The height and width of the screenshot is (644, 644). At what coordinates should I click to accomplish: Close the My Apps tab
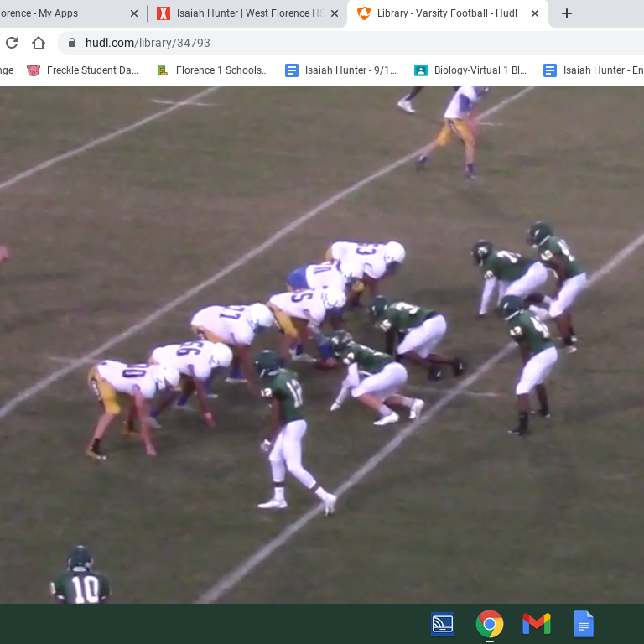coord(134,13)
